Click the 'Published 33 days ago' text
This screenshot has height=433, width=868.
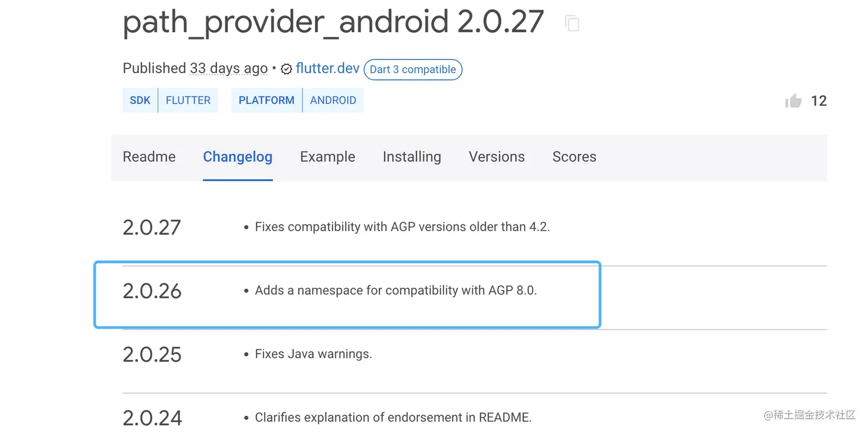point(195,68)
